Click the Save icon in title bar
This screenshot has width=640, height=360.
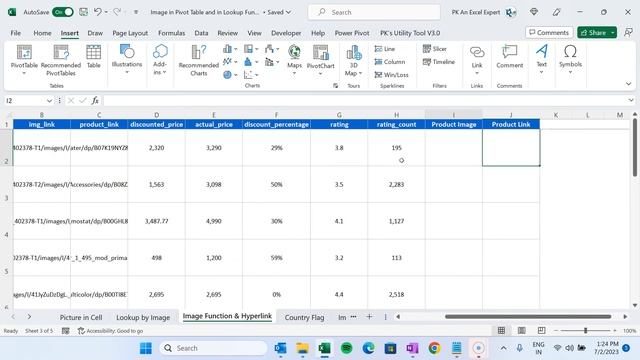pos(83,12)
